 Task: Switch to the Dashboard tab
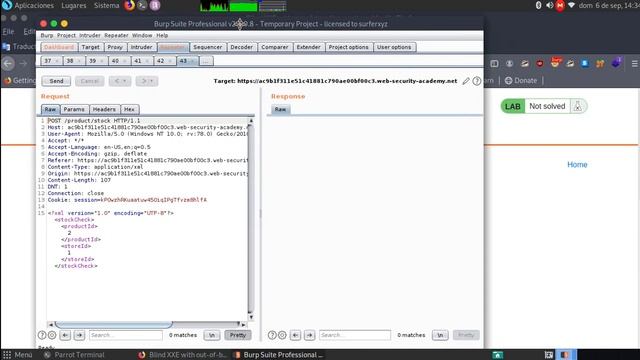59,47
